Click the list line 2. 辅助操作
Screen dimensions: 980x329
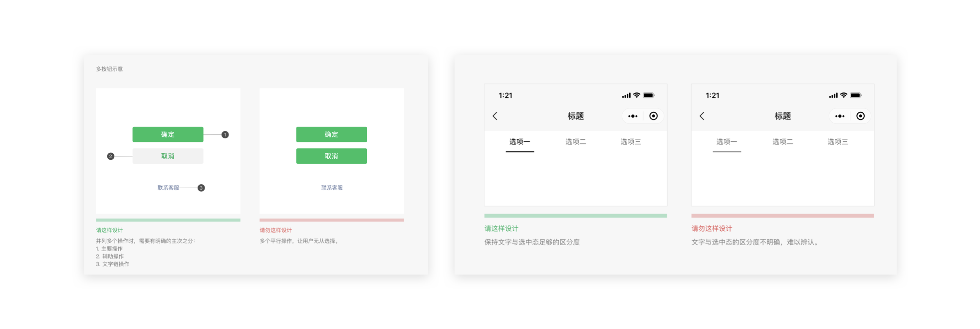110,257
